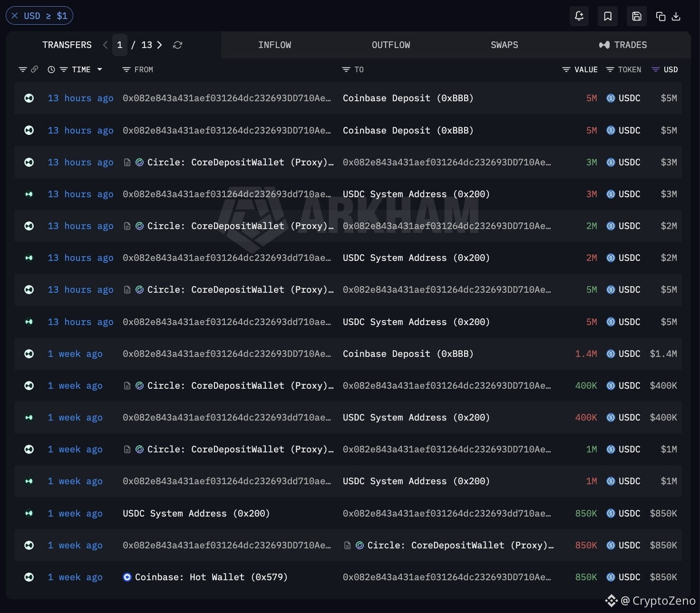Open Circle: CoreDepositWallet sender on the 3M row
The image size is (700, 613).
coord(240,162)
